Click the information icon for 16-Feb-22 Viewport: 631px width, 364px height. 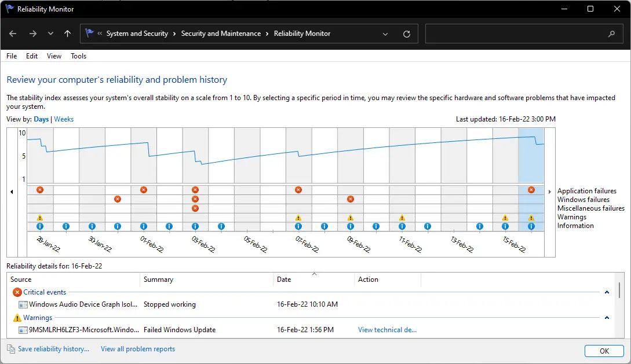pos(531,226)
